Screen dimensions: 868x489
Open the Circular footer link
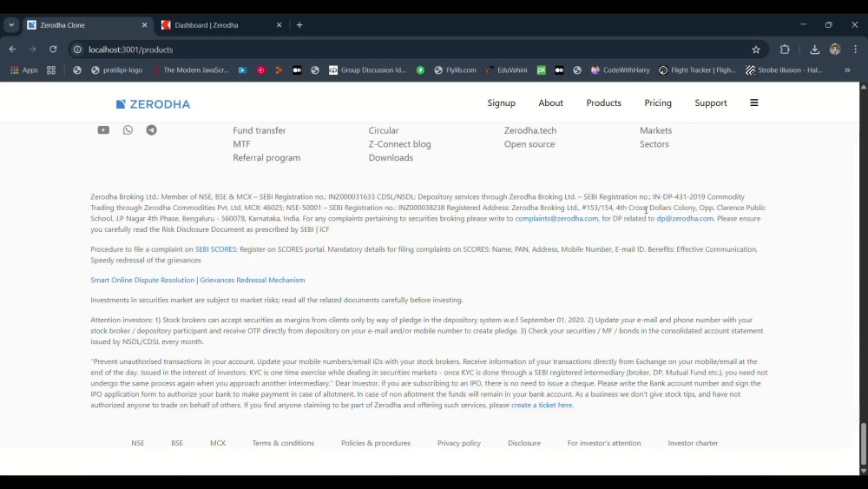(383, 130)
